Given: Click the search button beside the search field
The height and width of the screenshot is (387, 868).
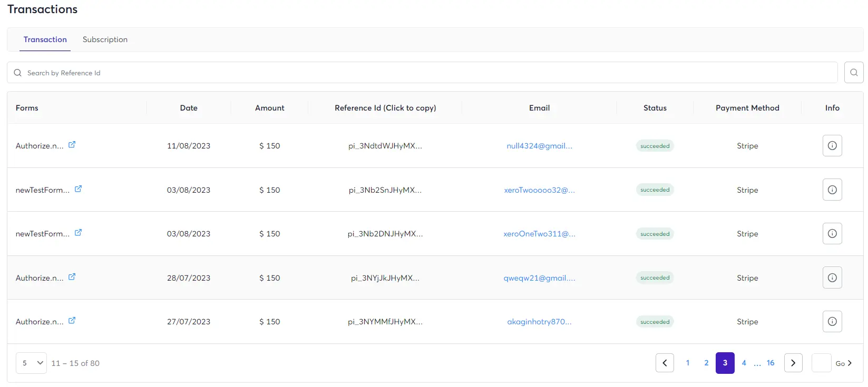Looking at the screenshot, I should click(x=854, y=73).
